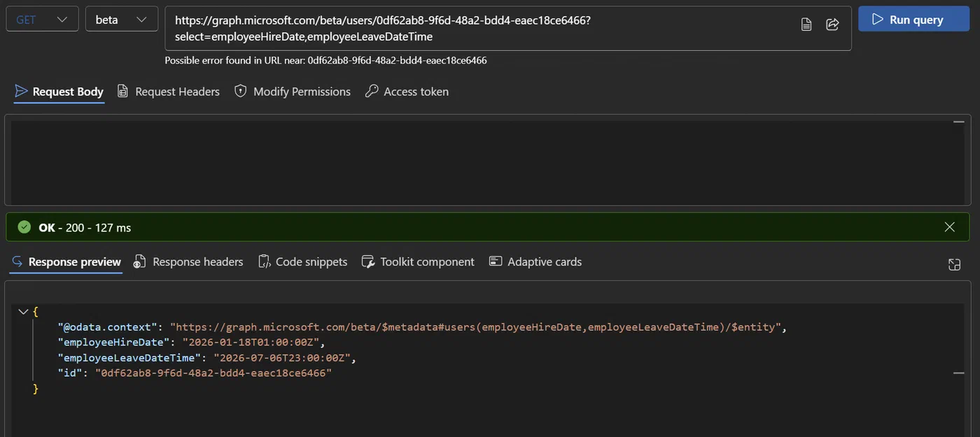The image size is (980, 437).
Task: Collapse the JSON response root object
Action: 23,312
